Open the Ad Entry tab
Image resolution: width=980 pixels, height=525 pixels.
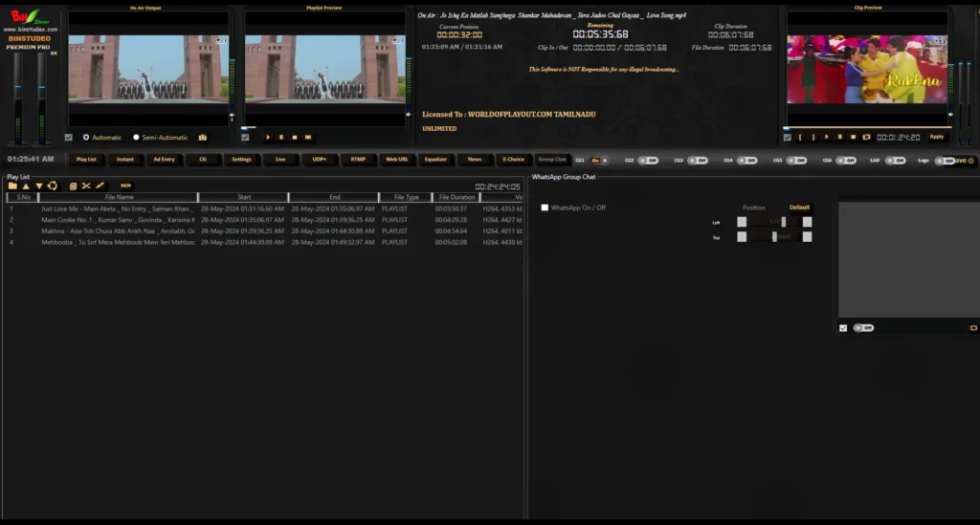(x=164, y=159)
